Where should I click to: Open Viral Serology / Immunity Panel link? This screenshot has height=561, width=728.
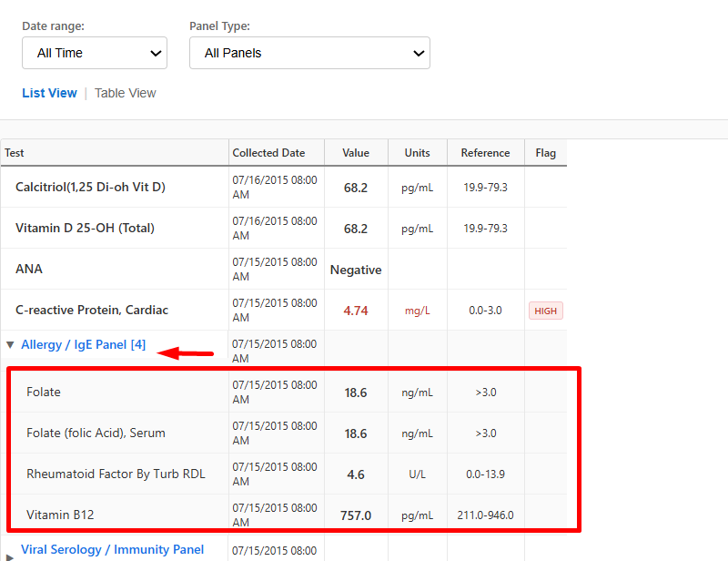pos(112,549)
